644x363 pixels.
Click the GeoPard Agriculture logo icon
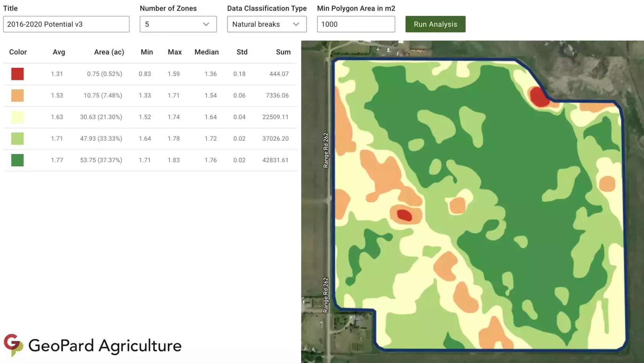point(13,345)
